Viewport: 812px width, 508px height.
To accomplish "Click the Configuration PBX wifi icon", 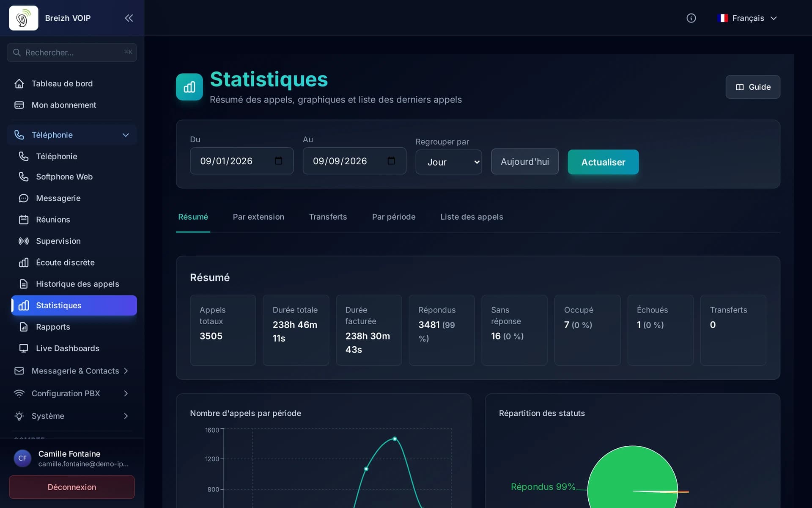I will [19, 393].
